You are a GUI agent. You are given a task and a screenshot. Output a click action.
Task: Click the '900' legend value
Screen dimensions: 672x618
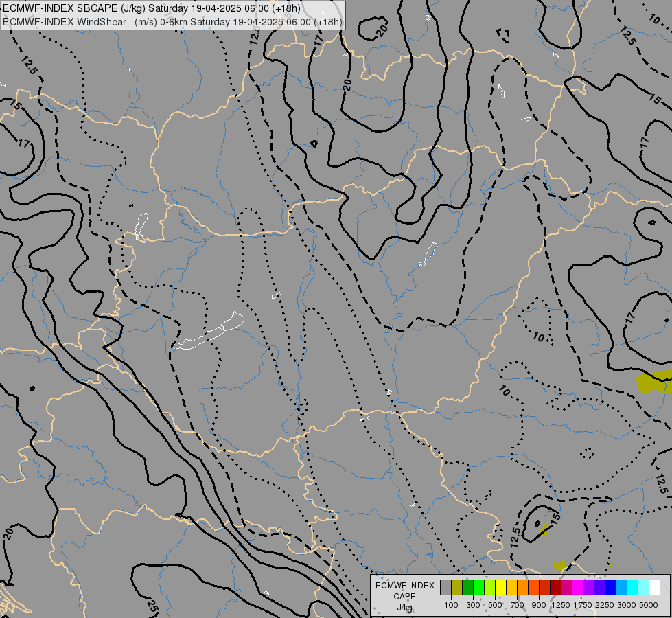point(539,605)
